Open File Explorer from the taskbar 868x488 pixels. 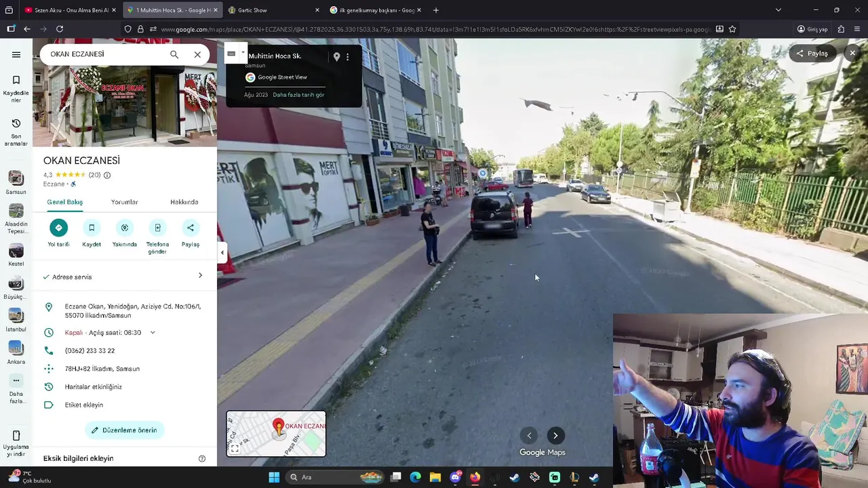pyautogui.click(x=435, y=477)
